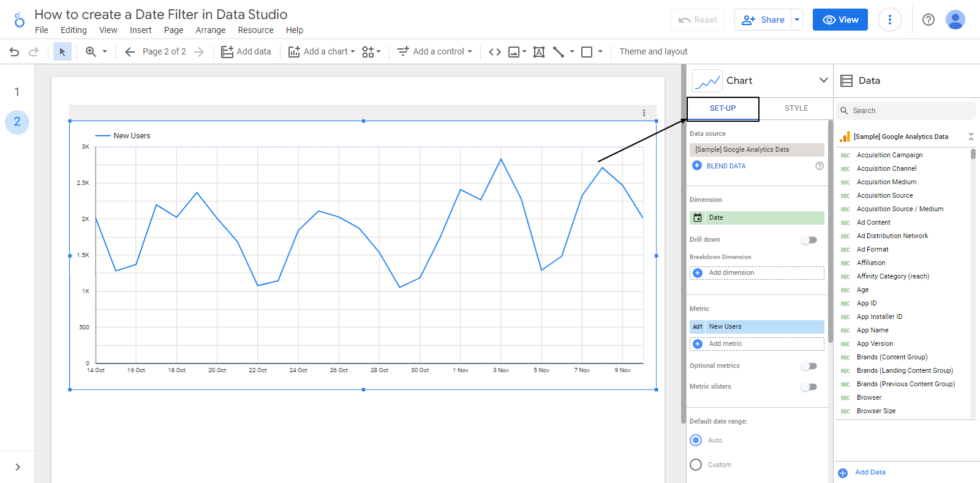Click the blend data help icon
The width and height of the screenshot is (980, 483).
pyautogui.click(x=820, y=166)
